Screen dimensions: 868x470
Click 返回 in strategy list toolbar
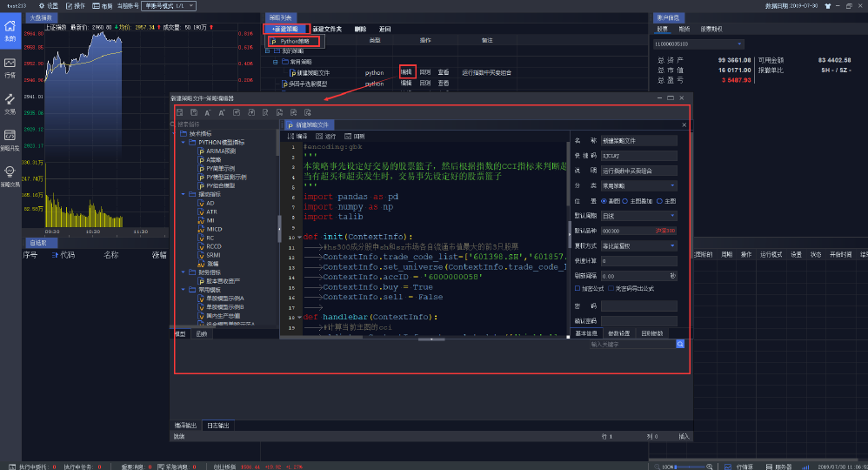384,30
